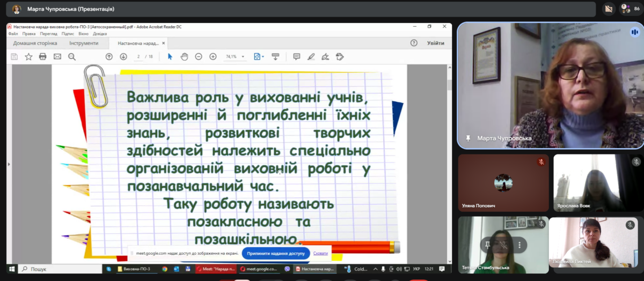Toggle the camera-off indicator in Meet header
This screenshot has width=644, height=281.
609,9
